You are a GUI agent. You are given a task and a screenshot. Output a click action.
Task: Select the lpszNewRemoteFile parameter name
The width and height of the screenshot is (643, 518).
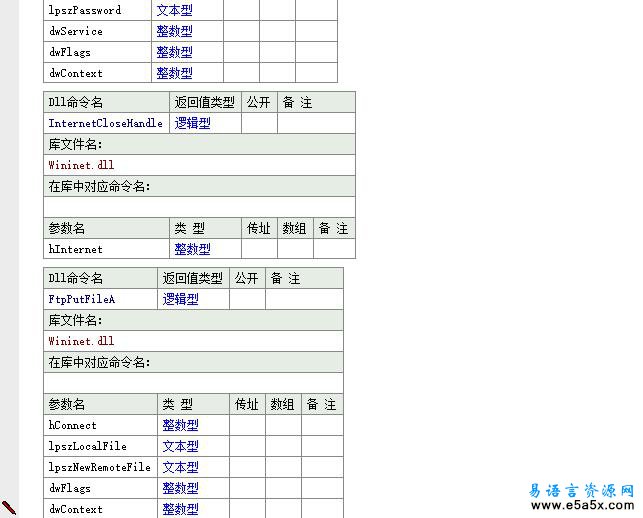(x=99, y=467)
